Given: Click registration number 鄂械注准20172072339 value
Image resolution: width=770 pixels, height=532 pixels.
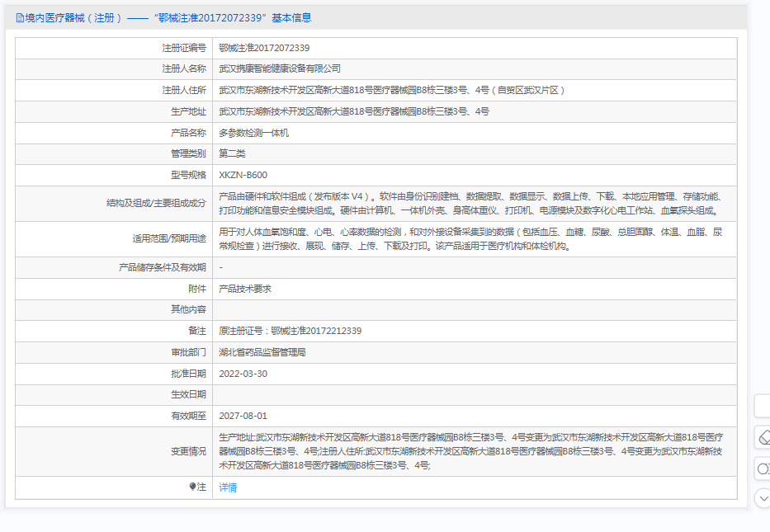Looking at the screenshot, I should (x=264, y=48).
